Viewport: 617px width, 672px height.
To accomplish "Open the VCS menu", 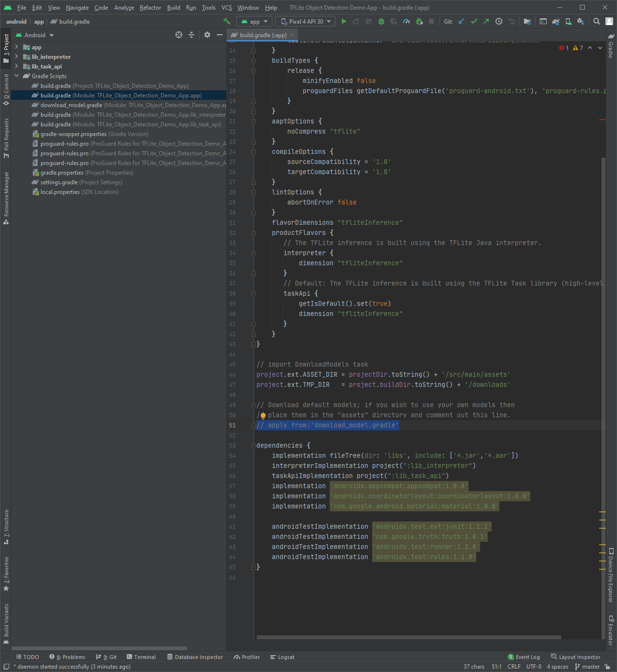I will click(227, 7).
